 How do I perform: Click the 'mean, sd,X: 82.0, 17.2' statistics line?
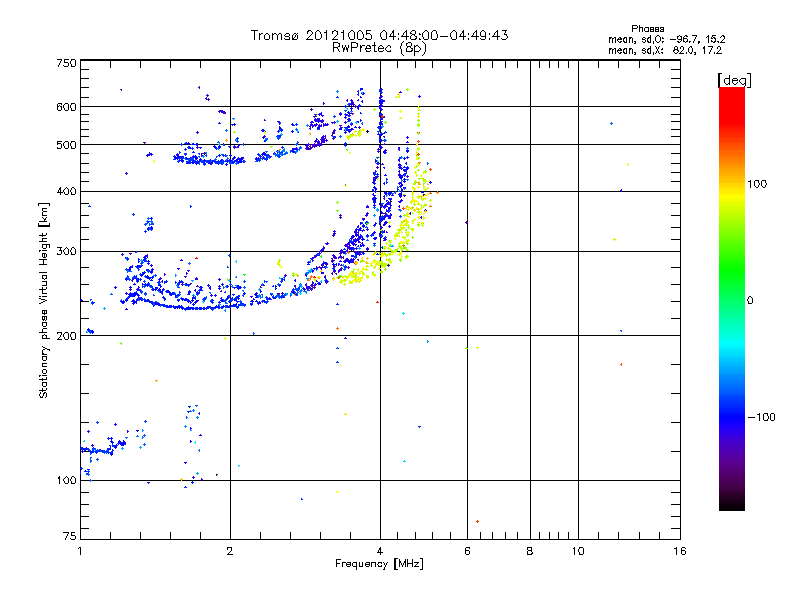coord(665,50)
